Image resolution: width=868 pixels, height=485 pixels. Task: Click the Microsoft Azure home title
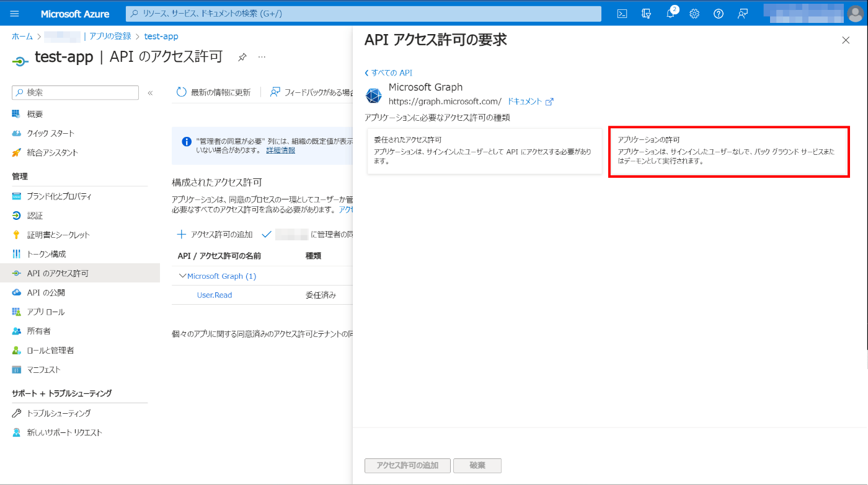75,14
